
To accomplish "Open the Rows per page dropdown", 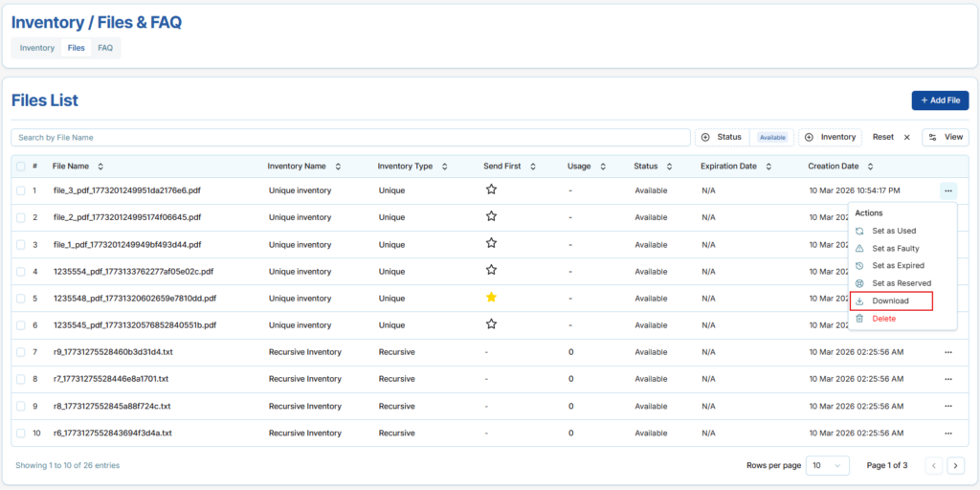I will point(827,466).
